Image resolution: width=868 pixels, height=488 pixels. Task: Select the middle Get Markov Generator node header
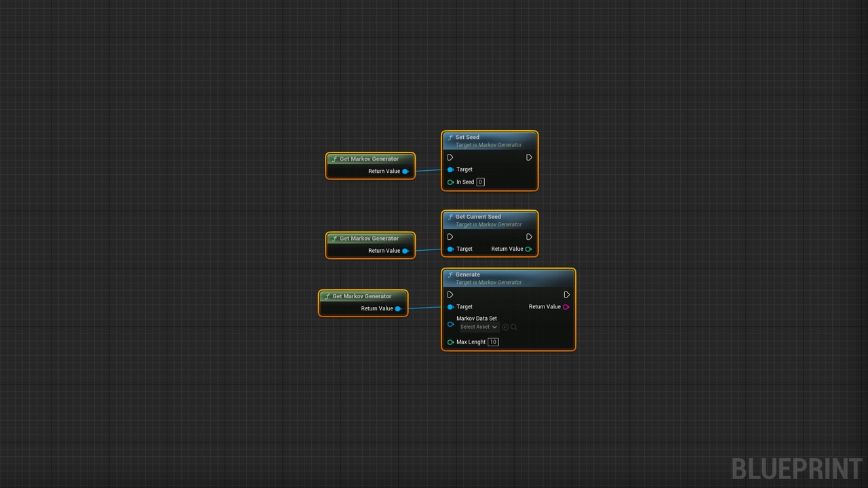pyautogui.click(x=370, y=239)
